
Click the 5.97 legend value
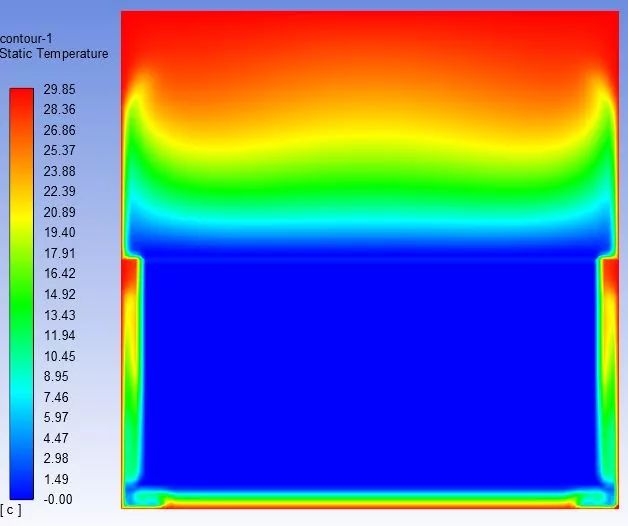[56, 417]
